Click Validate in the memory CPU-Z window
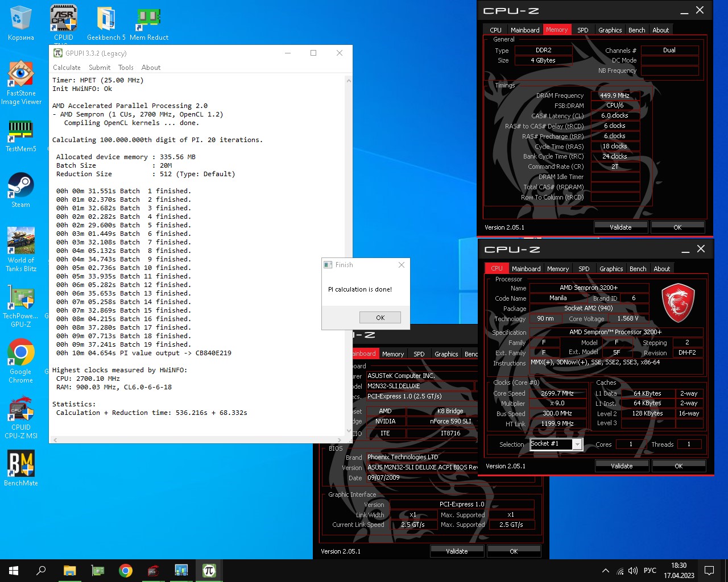Image resolution: width=728 pixels, height=582 pixels. (621, 227)
